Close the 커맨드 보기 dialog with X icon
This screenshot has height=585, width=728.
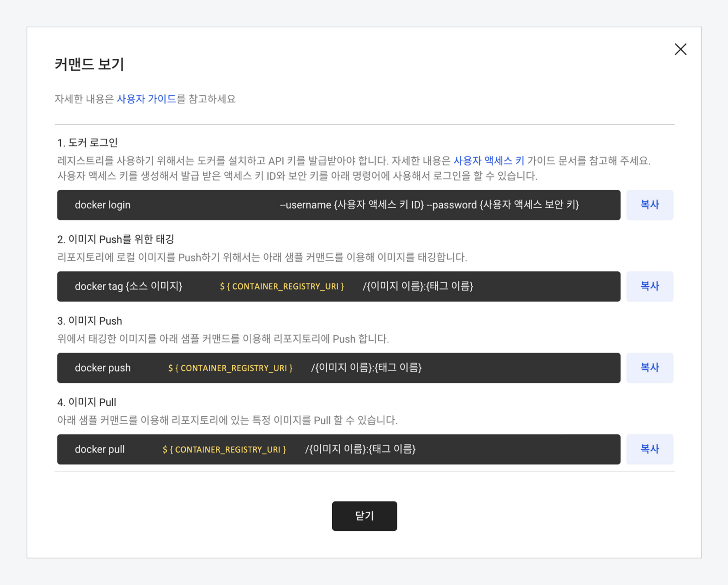680,49
